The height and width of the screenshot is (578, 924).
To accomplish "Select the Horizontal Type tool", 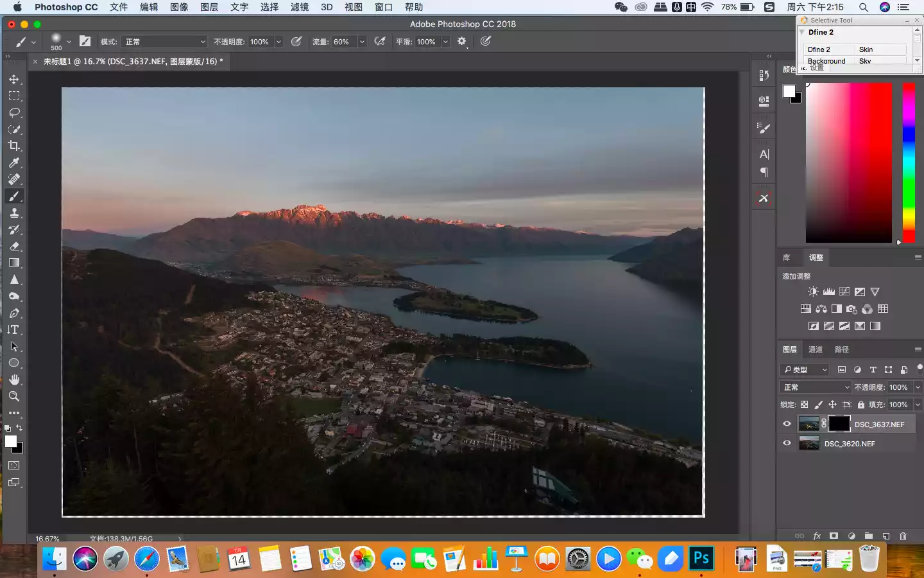I will (x=14, y=329).
